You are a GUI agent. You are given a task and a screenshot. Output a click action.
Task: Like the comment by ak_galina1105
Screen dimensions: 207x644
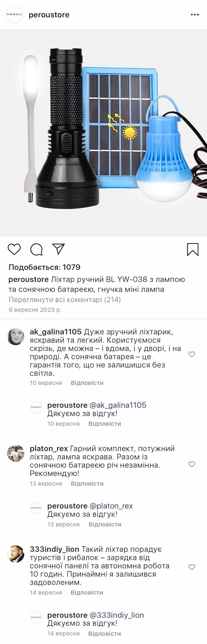[x=192, y=354]
